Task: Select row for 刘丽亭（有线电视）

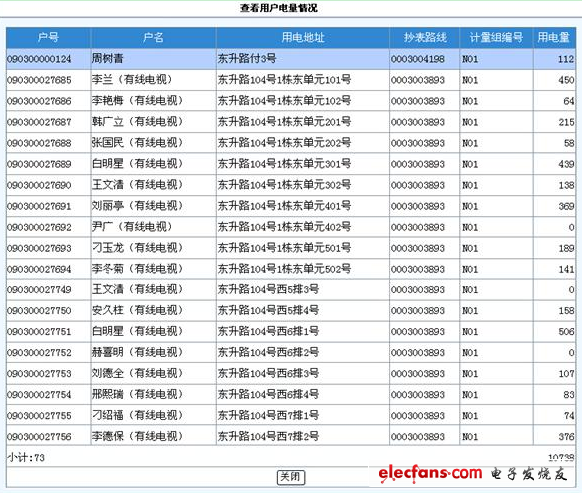Action: click(x=291, y=206)
